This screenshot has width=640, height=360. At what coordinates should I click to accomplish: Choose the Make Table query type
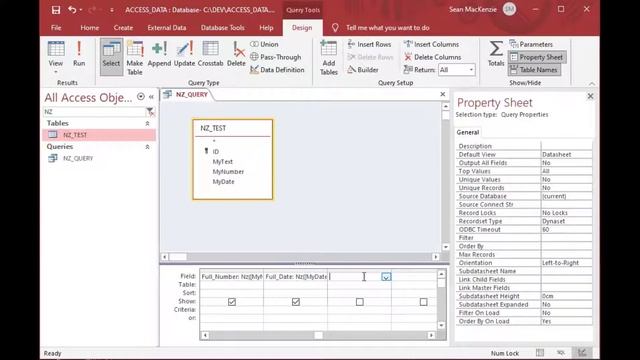pyautogui.click(x=135, y=58)
